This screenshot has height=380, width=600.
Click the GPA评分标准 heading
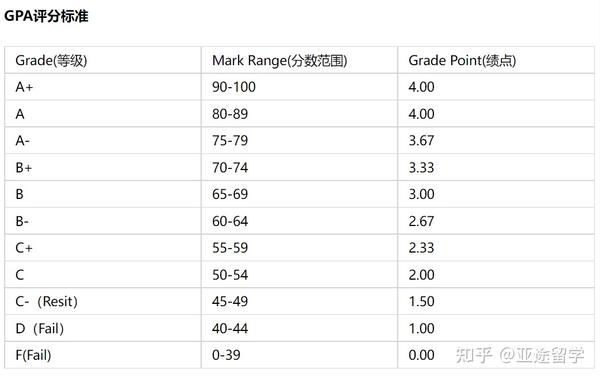[46, 16]
